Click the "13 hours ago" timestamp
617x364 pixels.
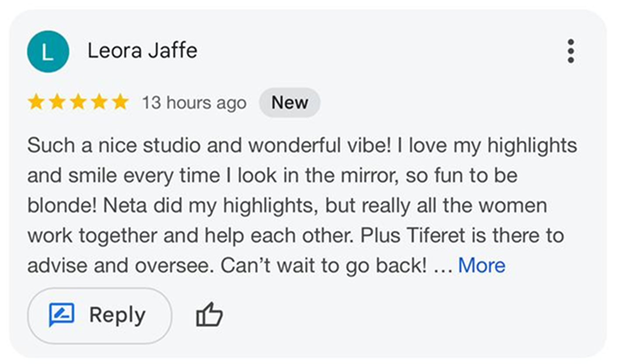coord(194,103)
